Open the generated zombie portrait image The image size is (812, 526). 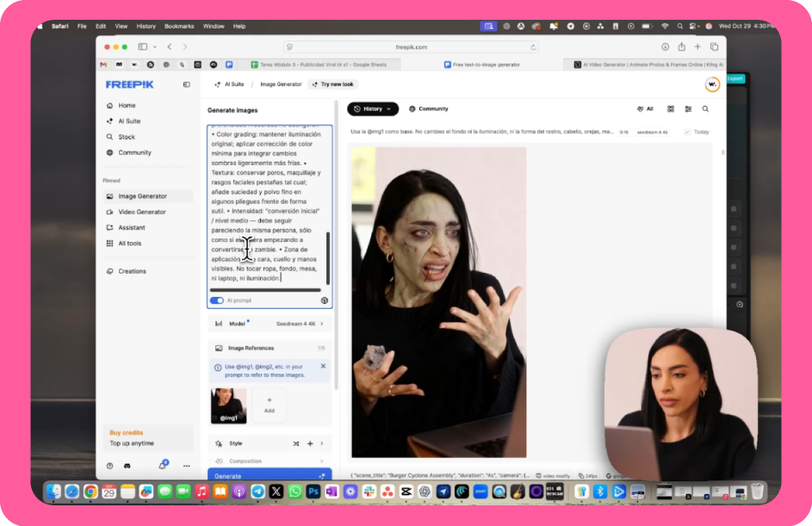coord(439,302)
